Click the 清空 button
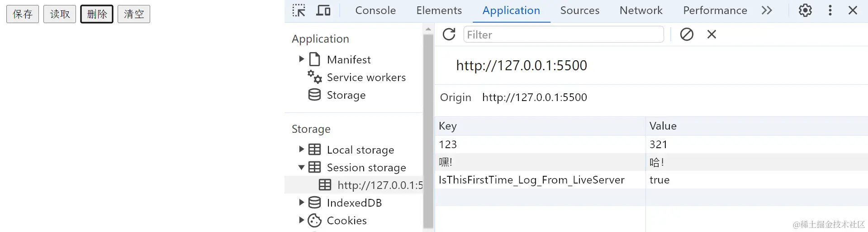 (134, 14)
